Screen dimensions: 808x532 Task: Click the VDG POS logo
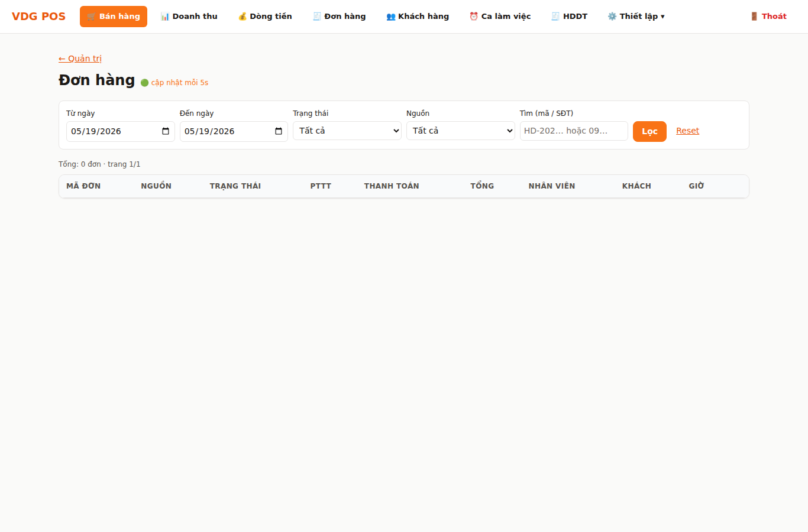(38, 17)
